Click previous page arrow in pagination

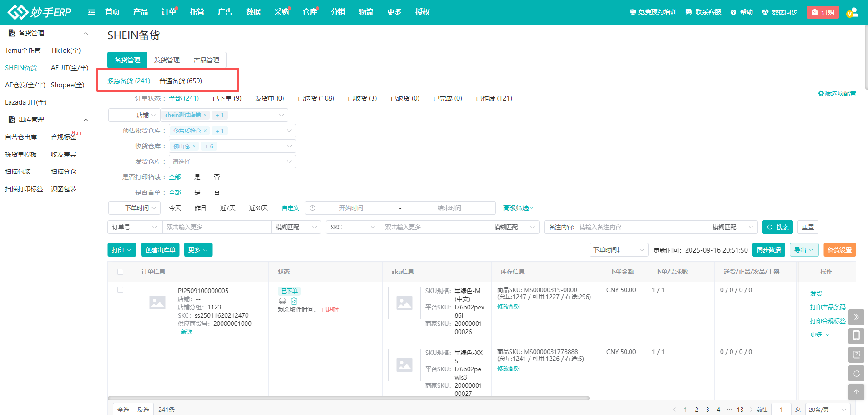click(x=674, y=410)
